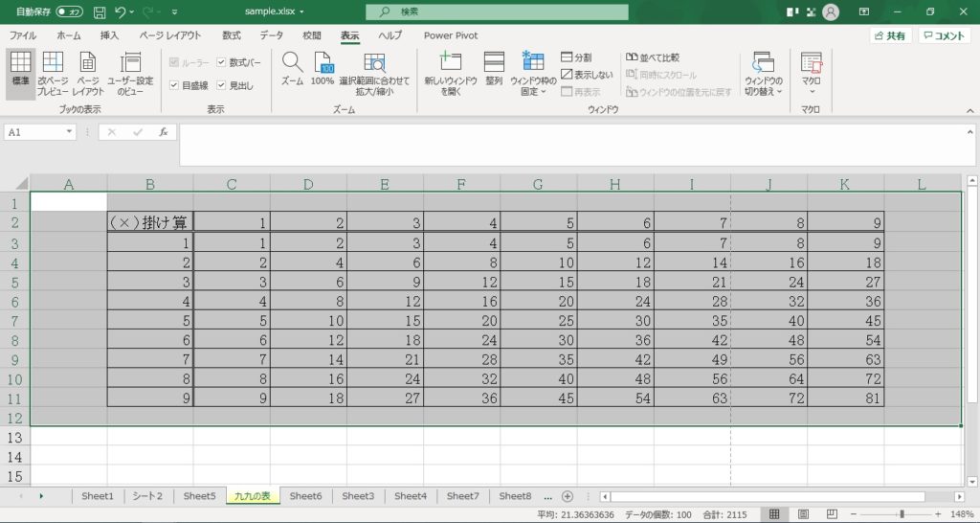
Task: Uncheck the Gridlines (目盛線) checkbox
Action: (173, 85)
